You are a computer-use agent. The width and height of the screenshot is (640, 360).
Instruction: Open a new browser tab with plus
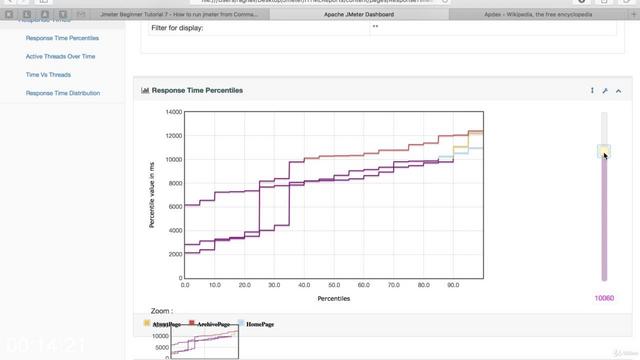pos(634,14)
